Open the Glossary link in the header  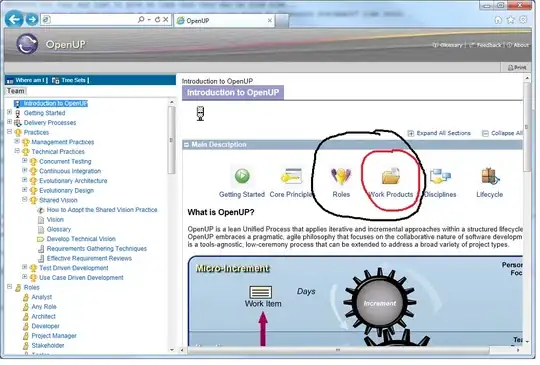[x=448, y=45]
